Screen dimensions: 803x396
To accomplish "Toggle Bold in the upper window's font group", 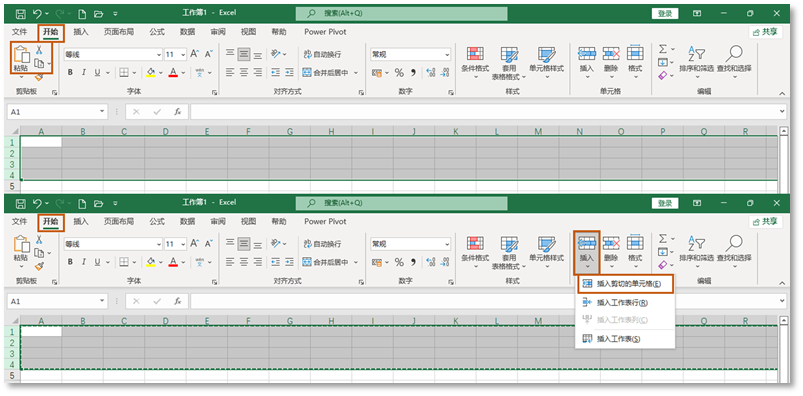I will (70, 73).
